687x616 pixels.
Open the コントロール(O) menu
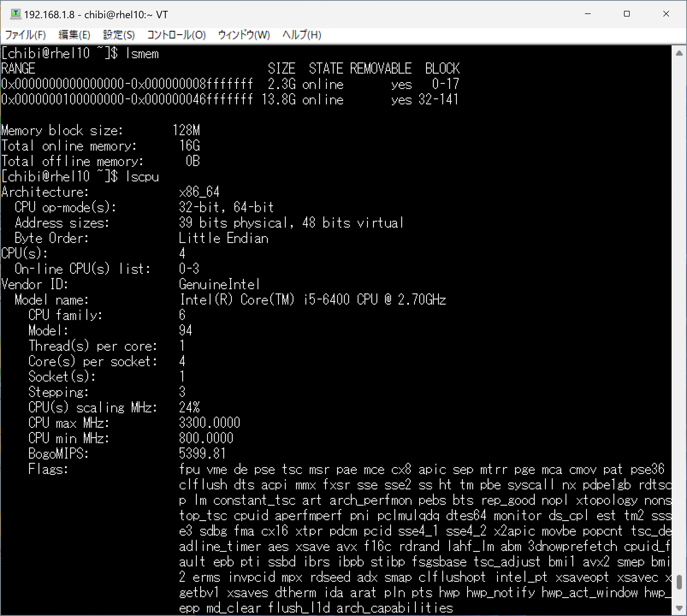176,35
